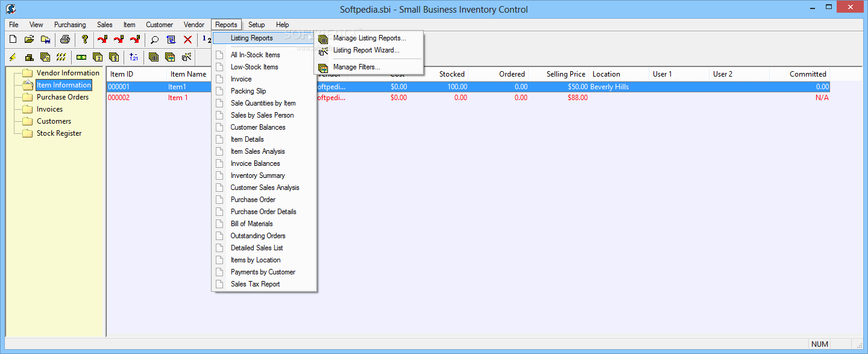Click the Item ID column header
The image size is (868, 354).
137,74
